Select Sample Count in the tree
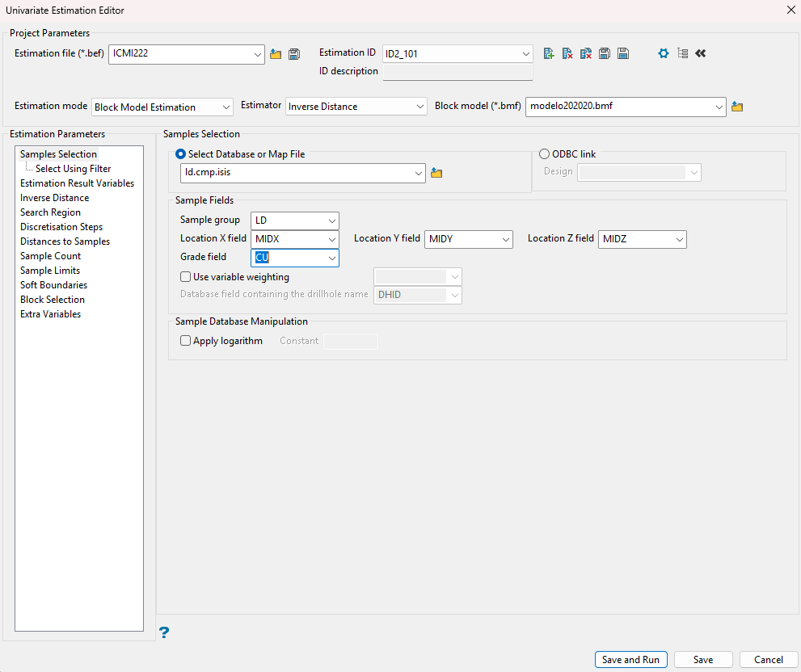This screenshot has width=801, height=672. click(x=51, y=256)
